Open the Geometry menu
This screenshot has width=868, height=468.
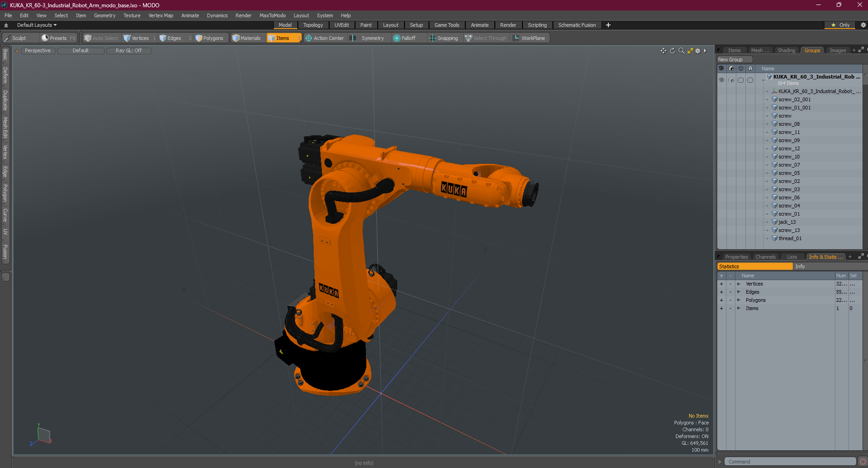coord(104,15)
